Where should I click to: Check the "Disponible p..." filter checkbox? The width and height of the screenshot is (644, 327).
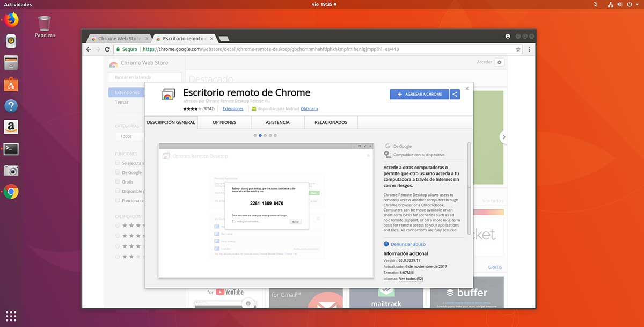pyautogui.click(x=118, y=191)
